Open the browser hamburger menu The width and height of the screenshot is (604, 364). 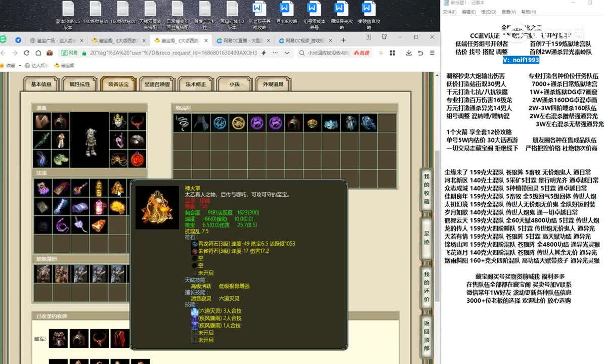(432, 53)
